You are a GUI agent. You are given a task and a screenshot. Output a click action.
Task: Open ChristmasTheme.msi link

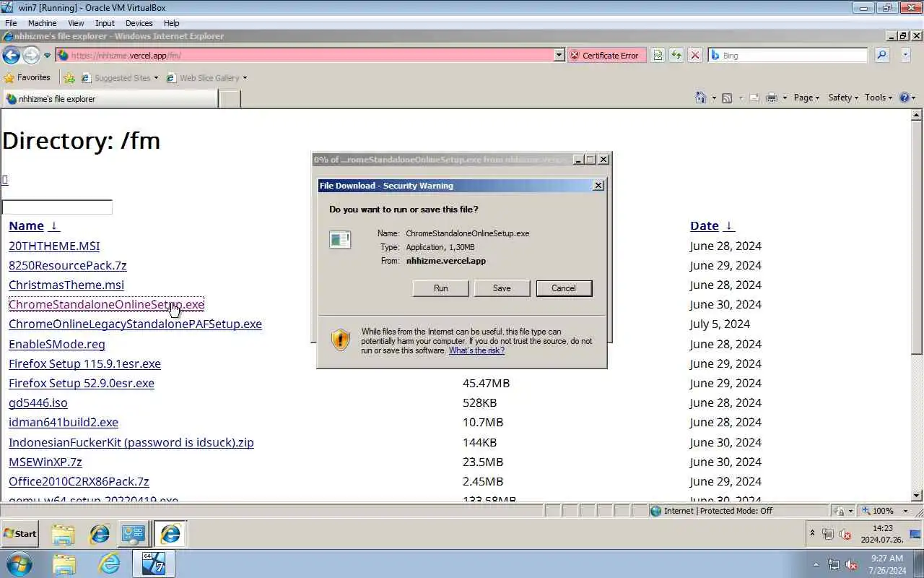(66, 285)
